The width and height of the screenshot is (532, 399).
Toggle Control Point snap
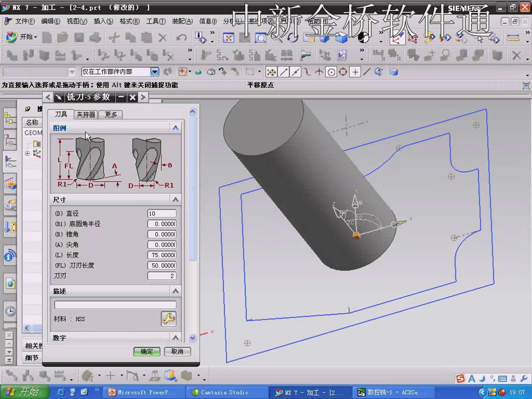(308, 72)
